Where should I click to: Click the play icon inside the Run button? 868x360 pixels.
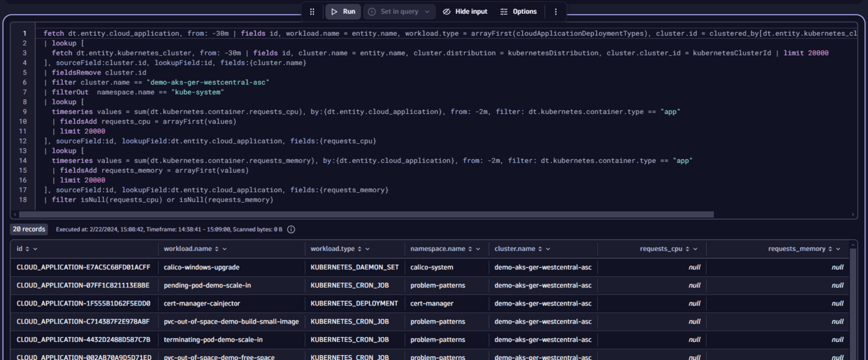point(335,11)
